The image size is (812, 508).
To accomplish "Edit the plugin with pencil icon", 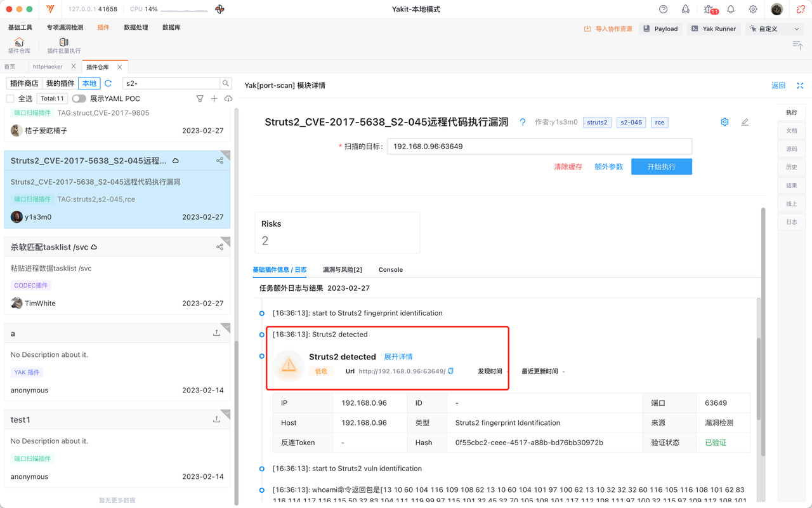I will (x=745, y=122).
